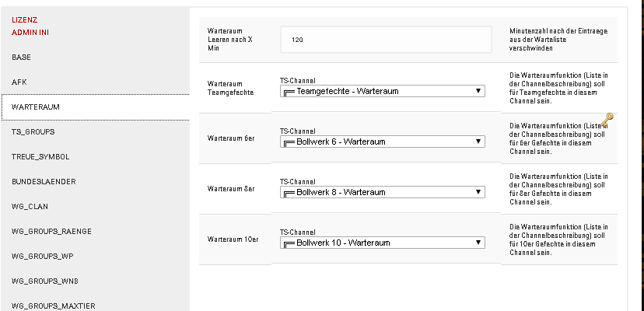The width and height of the screenshot is (644, 311).
Task: Open the Teamgefechte - Warteraum channel dropdown
Action: [383, 91]
